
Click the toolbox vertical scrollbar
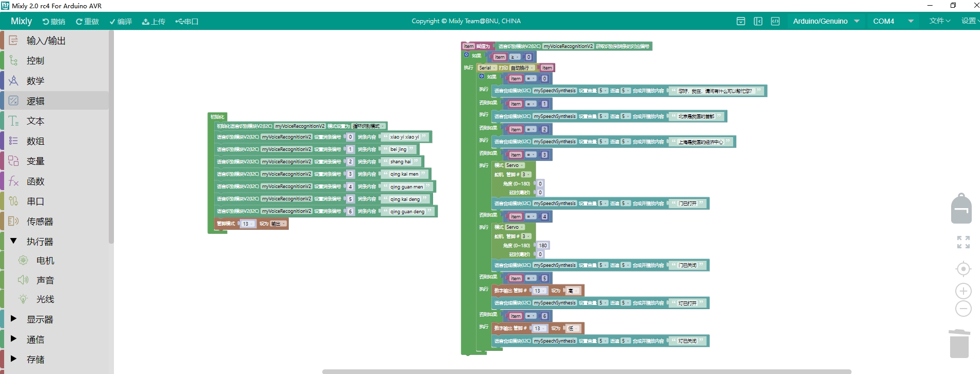tap(111, 137)
